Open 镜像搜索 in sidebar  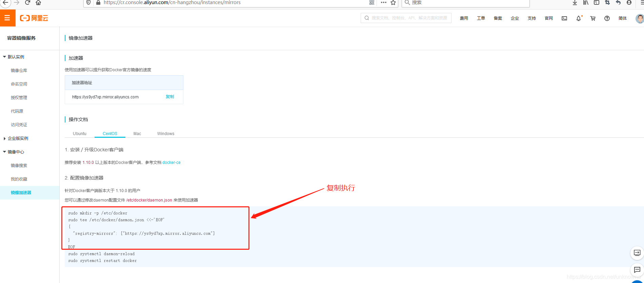tap(19, 166)
